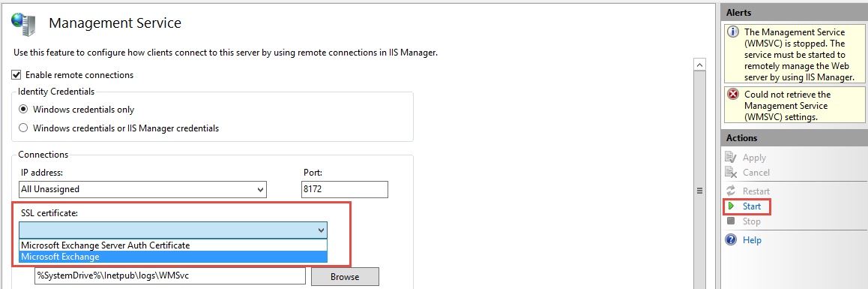Screen dimensions: 868x289
Task: Click the Start link in Actions
Action: [x=752, y=206]
